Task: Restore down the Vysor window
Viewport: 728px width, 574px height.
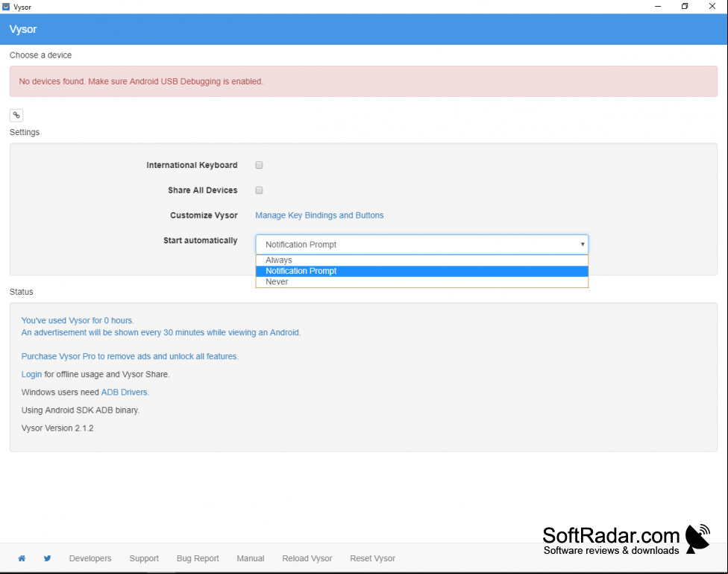Action: coord(685,7)
